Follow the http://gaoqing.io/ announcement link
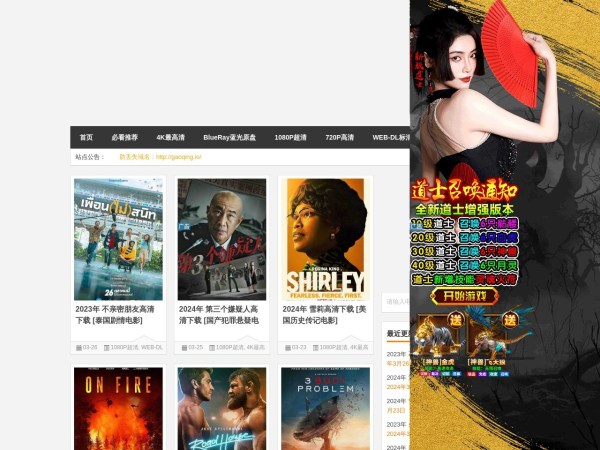The width and height of the screenshot is (600, 450). (x=178, y=157)
